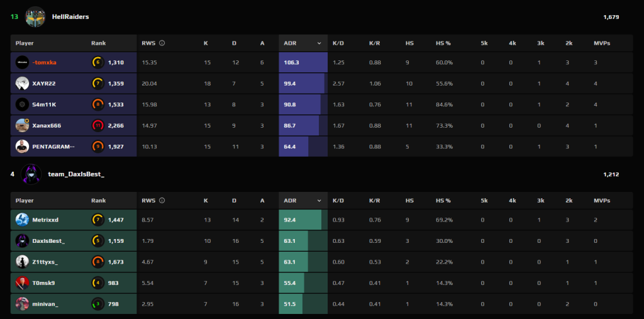Click the team_DaxIsBest_ team avatar
The width and height of the screenshot is (644, 319).
pyautogui.click(x=31, y=174)
